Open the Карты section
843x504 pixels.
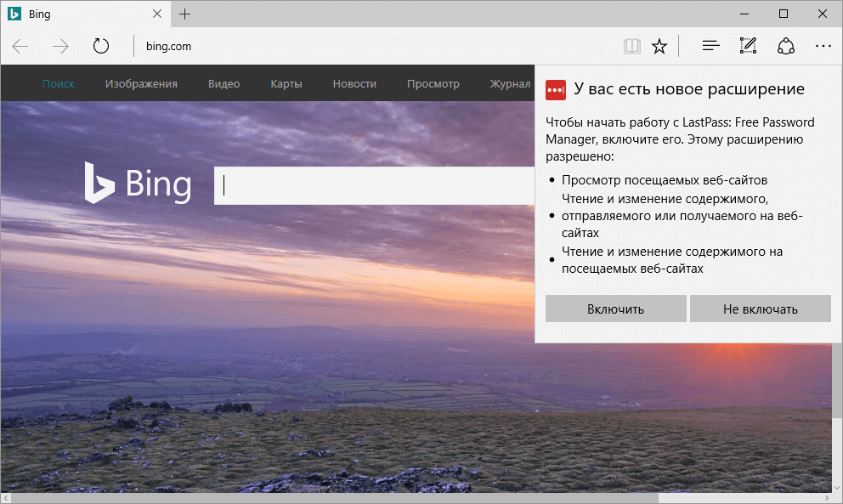[x=286, y=83]
